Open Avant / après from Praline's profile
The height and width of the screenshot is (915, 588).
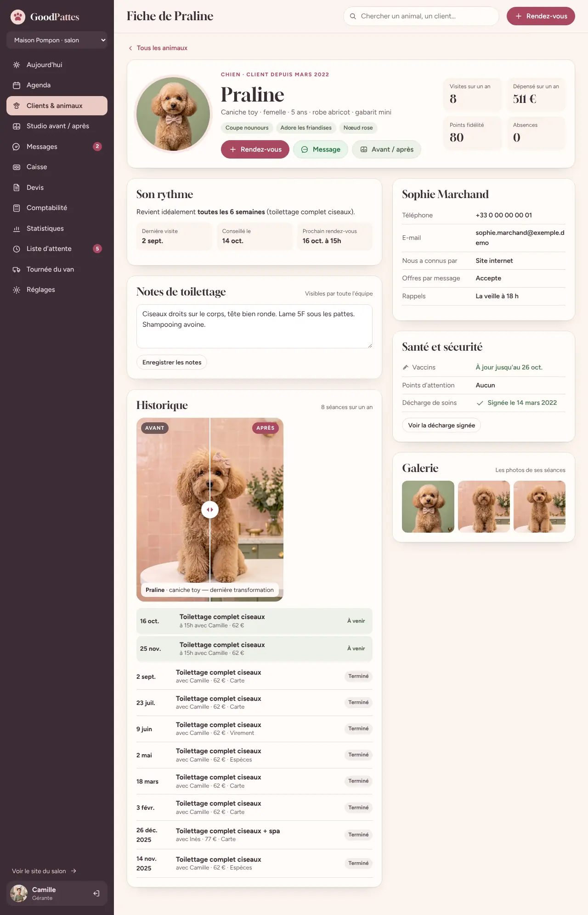coord(386,149)
